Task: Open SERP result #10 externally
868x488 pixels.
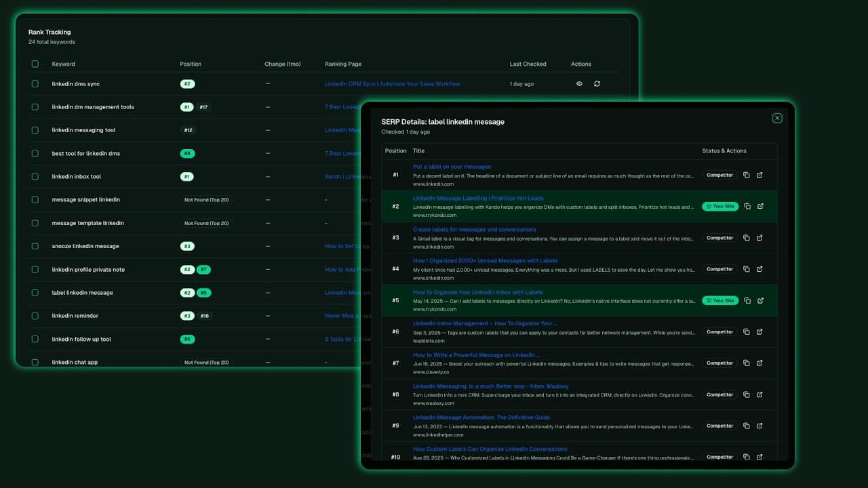Action: [759, 457]
